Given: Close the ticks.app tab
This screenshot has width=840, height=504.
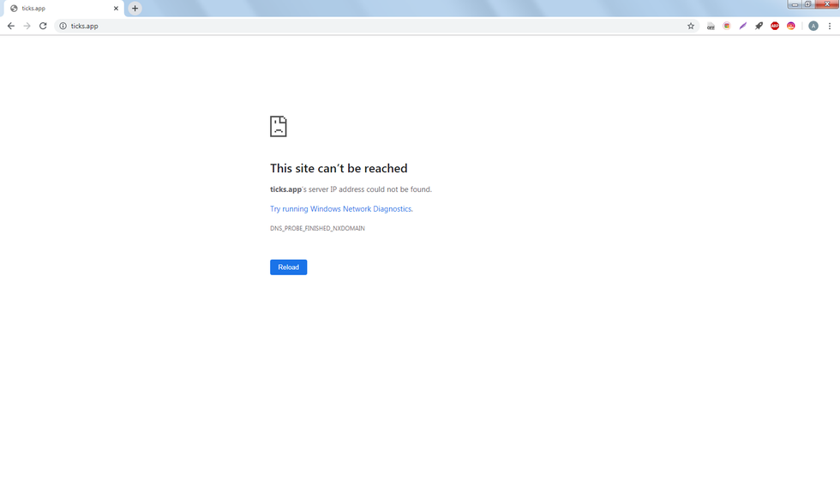Looking at the screenshot, I should click(x=116, y=9).
